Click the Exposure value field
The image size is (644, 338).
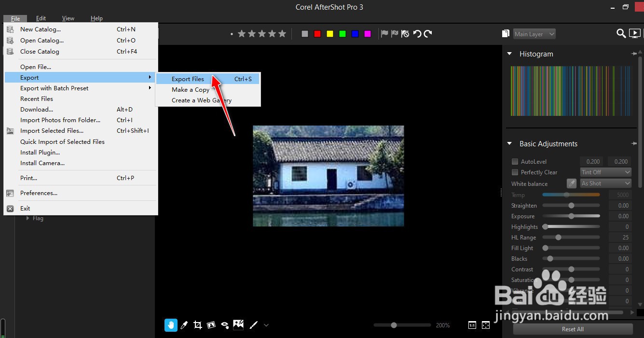click(x=620, y=216)
